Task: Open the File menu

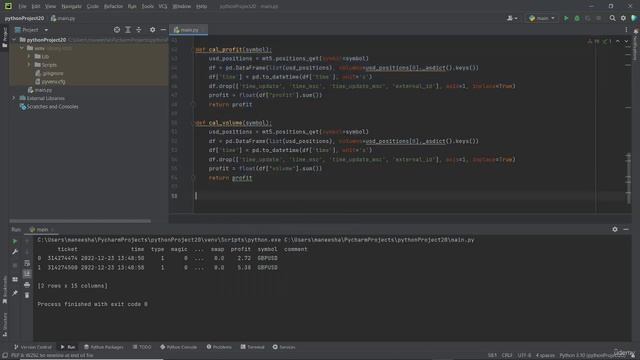Action: point(22,6)
